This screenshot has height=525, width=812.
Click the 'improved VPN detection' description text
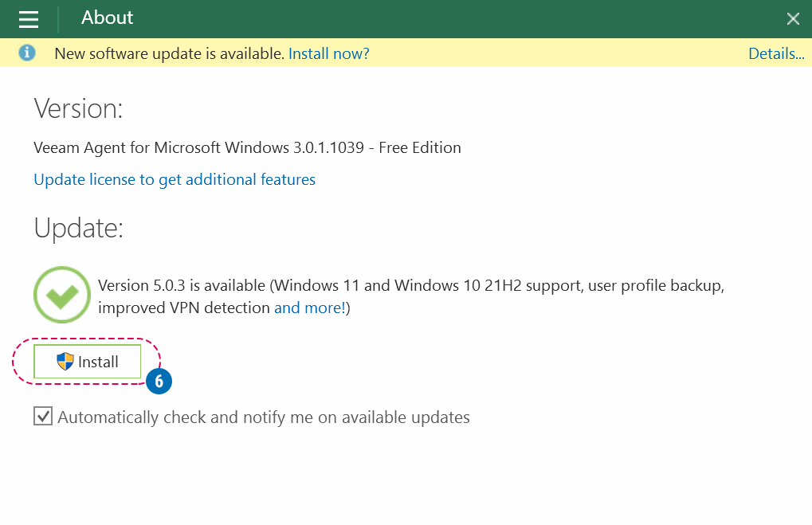[183, 308]
